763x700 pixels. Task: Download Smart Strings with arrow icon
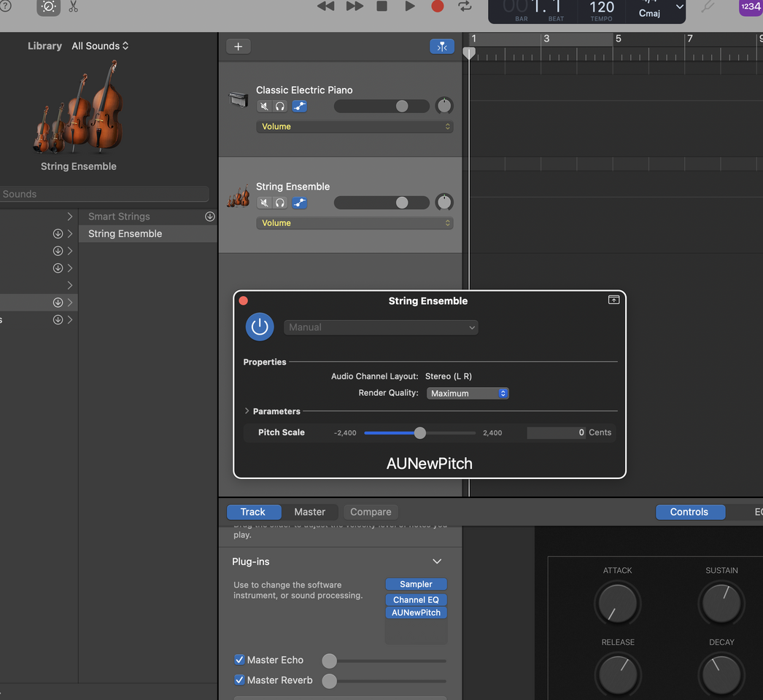coord(210,217)
